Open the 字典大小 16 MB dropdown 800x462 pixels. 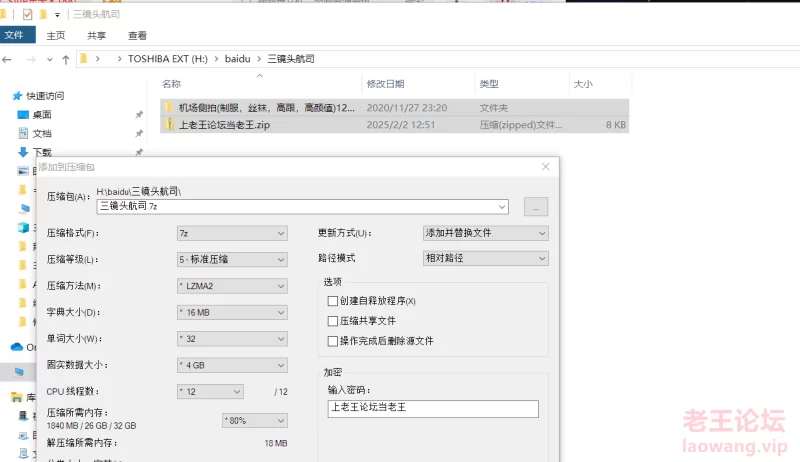(x=232, y=313)
